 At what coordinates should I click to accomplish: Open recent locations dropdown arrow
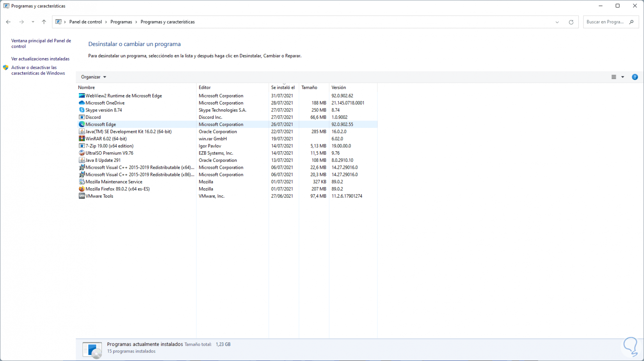[x=33, y=22]
